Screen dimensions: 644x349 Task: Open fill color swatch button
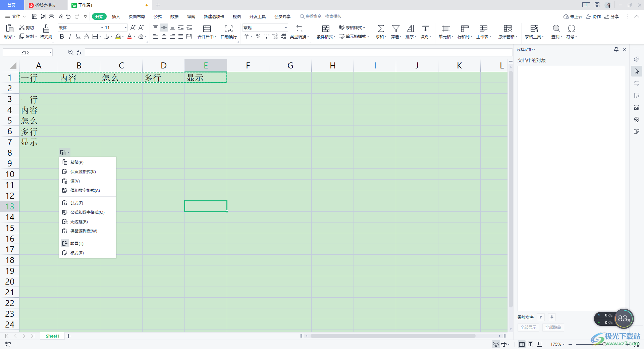(118, 36)
